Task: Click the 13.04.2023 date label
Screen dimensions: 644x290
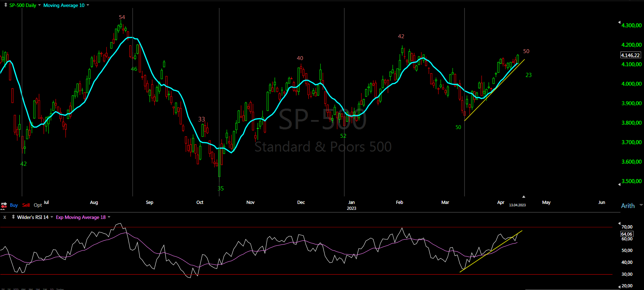Action: pyautogui.click(x=517, y=205)
